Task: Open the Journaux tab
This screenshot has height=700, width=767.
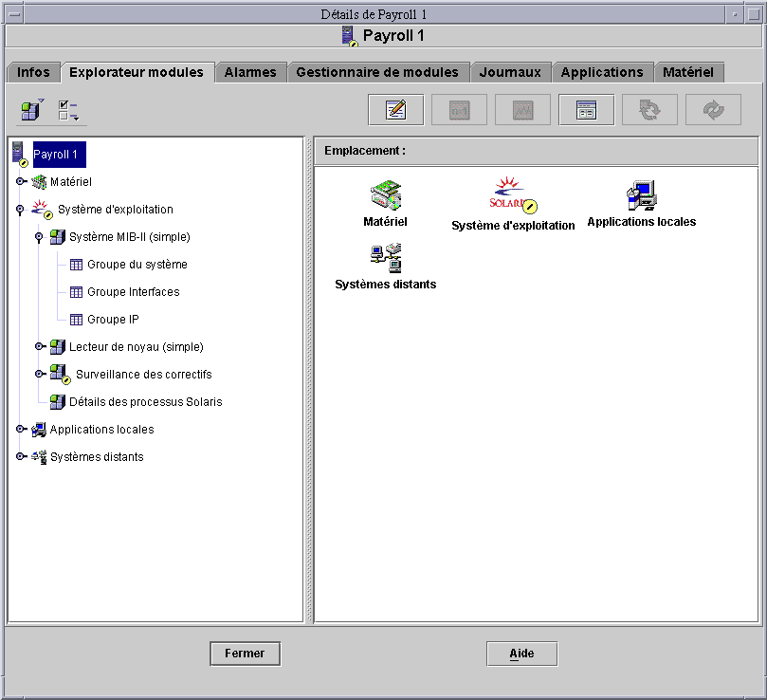Action: 510,72
